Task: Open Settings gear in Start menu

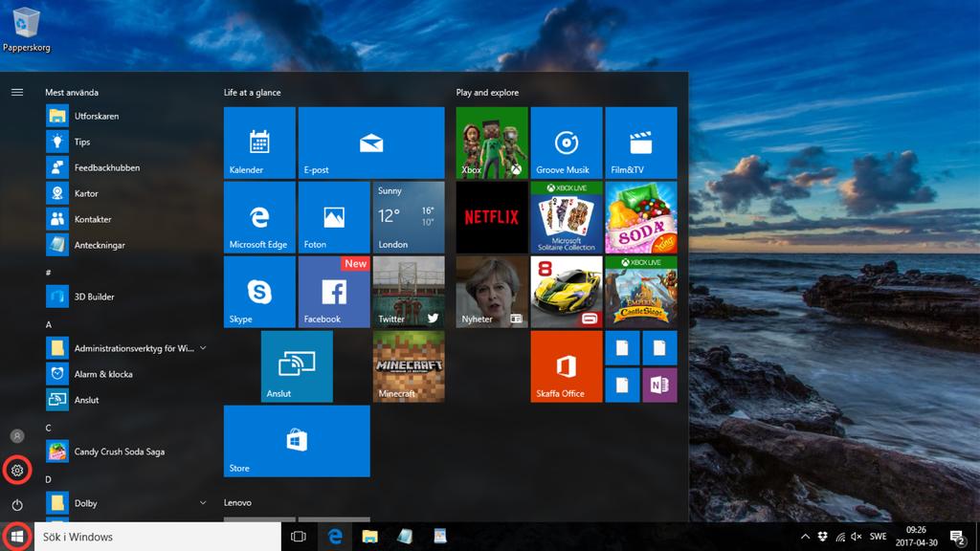Action: coord(17,471)
